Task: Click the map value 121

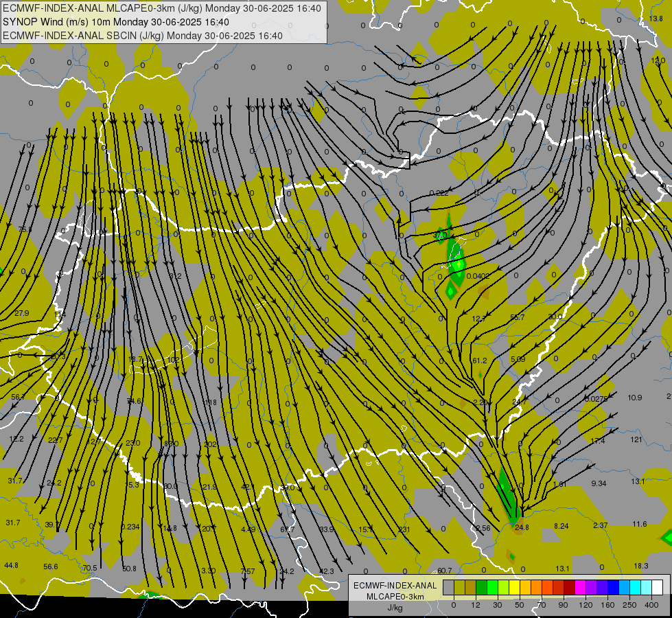Action: point(636,439)
